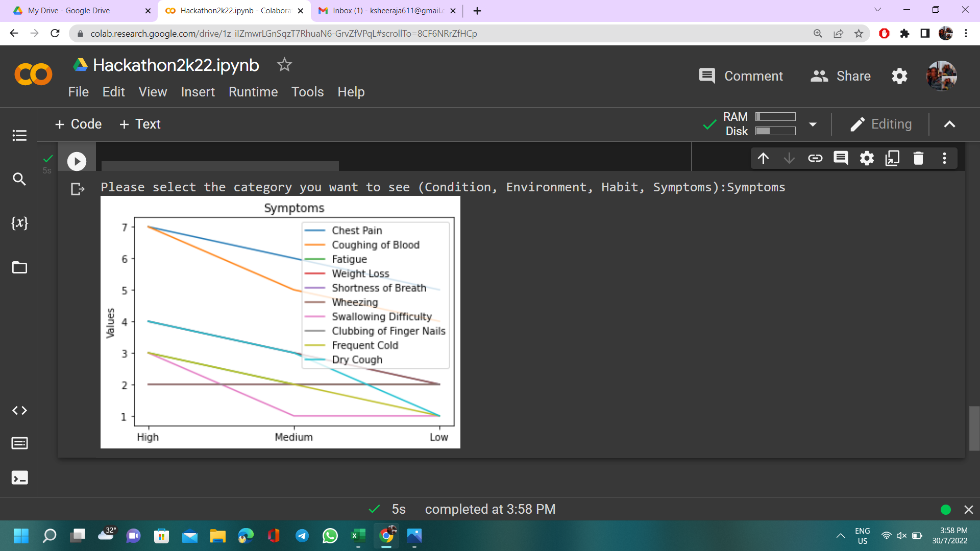Click the Share button
Image resolution: width=980 pixels, height=551 pixels.
pyautogui.click(x=841, y=76)
